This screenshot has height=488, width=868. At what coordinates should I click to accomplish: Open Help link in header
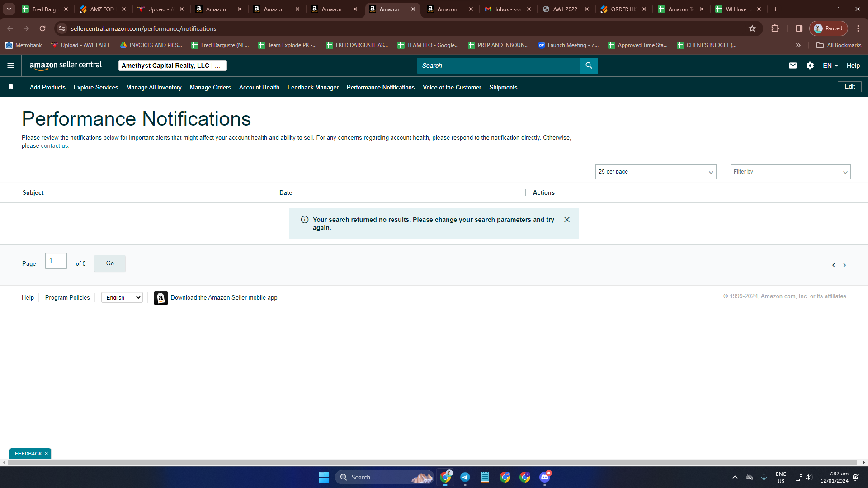[853, 66]
